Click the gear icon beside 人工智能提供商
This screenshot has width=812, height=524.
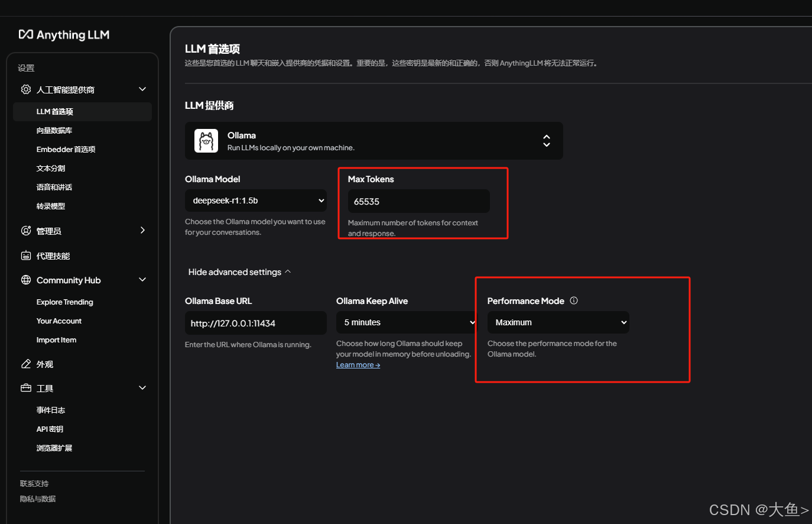(26, 89)
